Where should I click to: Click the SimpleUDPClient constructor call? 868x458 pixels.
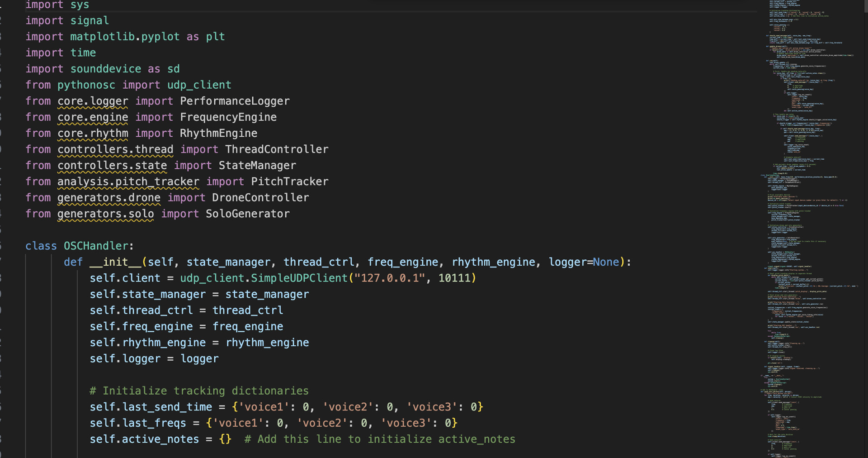[299, 278]
